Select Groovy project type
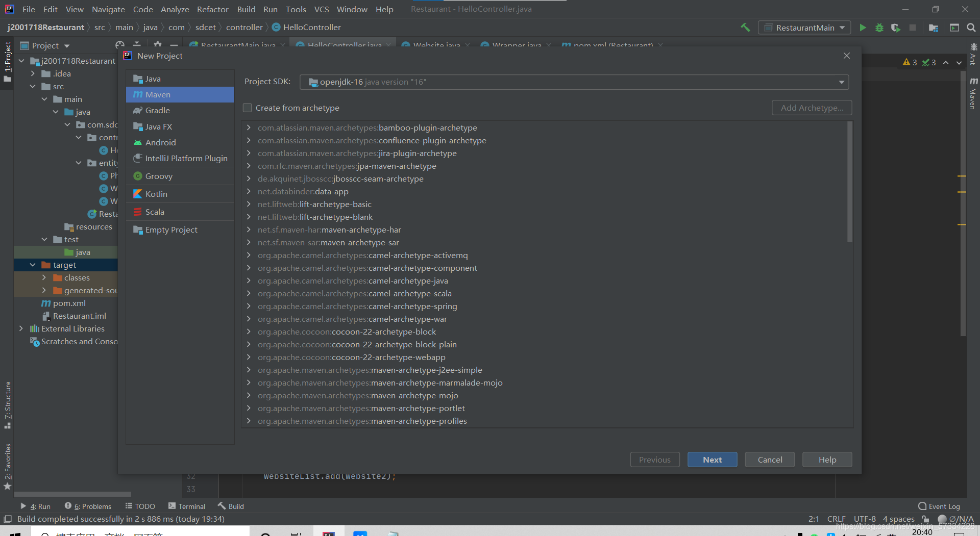The width and height of the screenshot is (980, 536). click(x=180, y=176)
